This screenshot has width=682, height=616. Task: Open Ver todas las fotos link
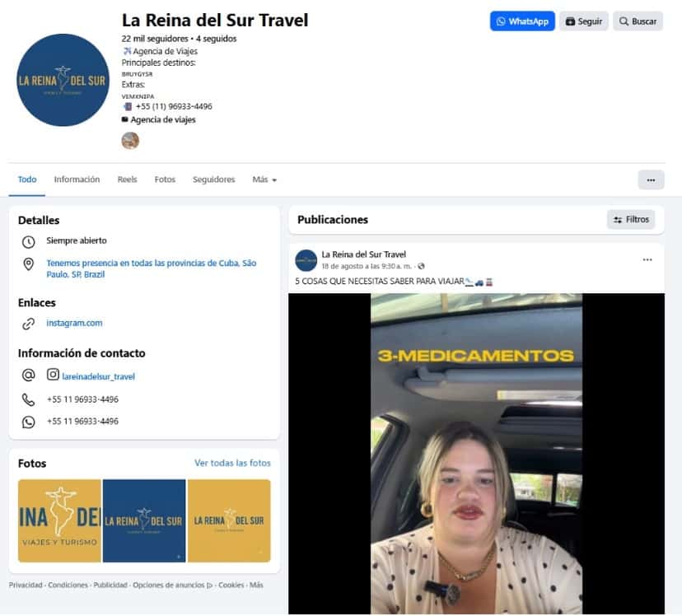click(x=232, y=463)
